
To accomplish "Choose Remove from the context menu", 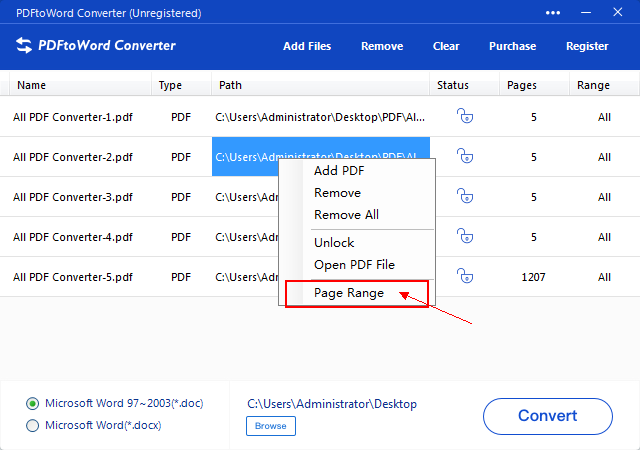I will click(337, 193).
